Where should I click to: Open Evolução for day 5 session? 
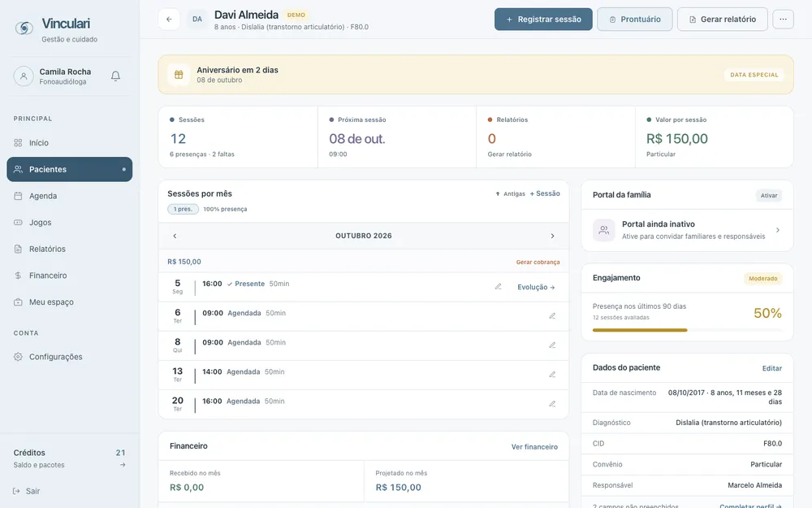536,287
